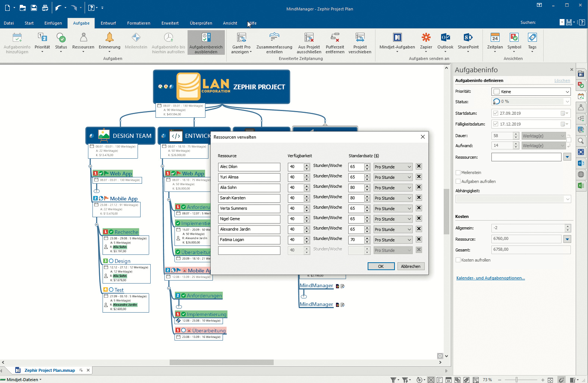Switch to the Entwurf ribbon tab
The height and width of the screenshot is (383, 588).
pos(108,23)
